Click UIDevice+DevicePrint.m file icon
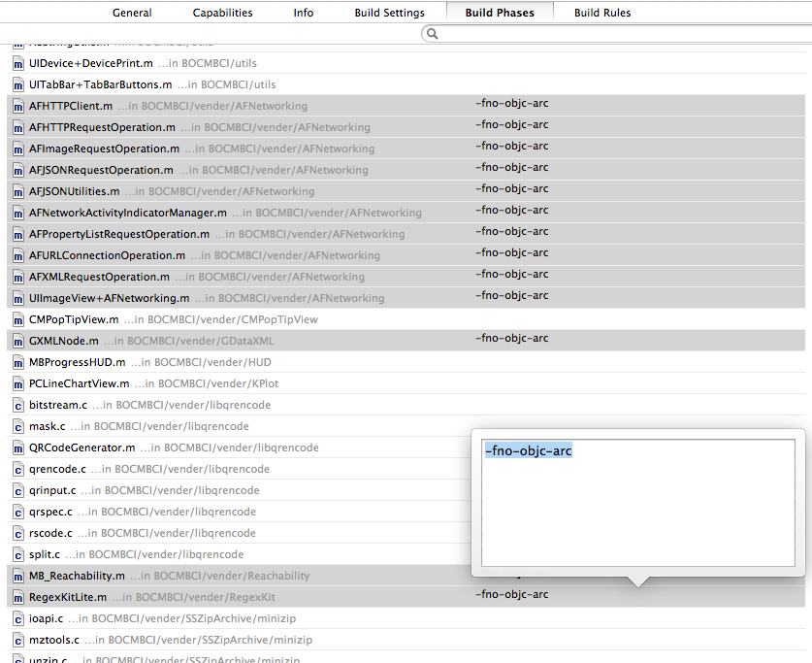812x663 pixels. coord(18,64)
